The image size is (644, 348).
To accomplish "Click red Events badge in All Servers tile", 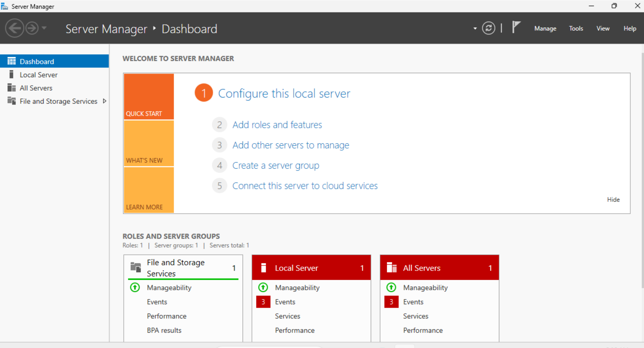I will 391,302.
